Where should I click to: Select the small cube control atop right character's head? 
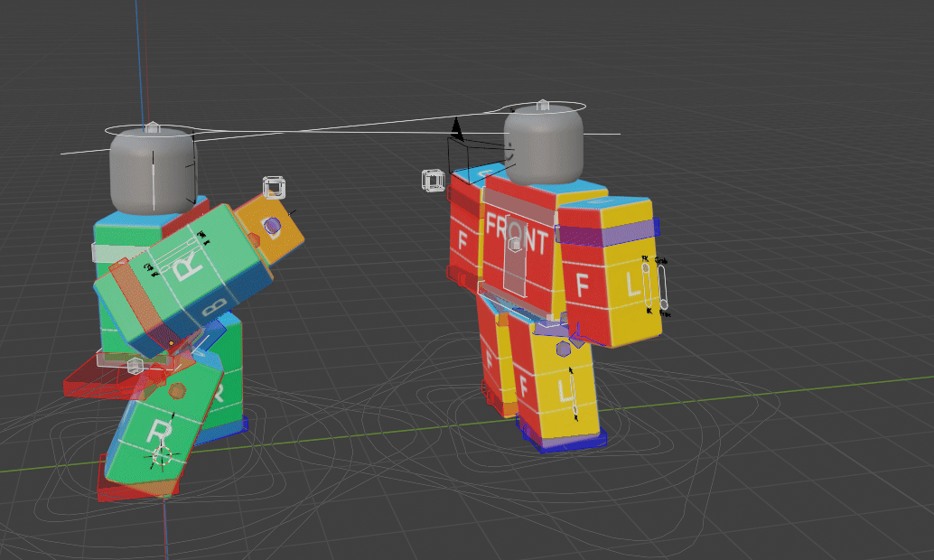543,106
